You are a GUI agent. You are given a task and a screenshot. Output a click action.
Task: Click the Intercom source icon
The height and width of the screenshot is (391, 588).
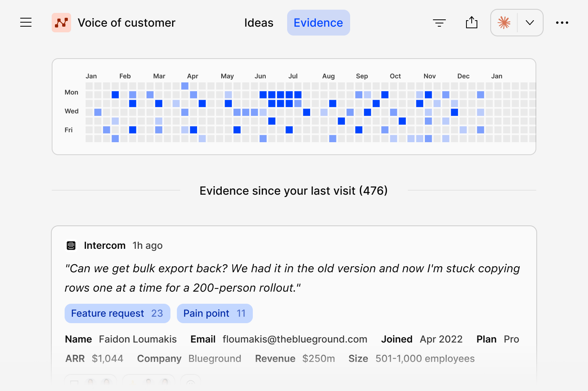(71, 246)
